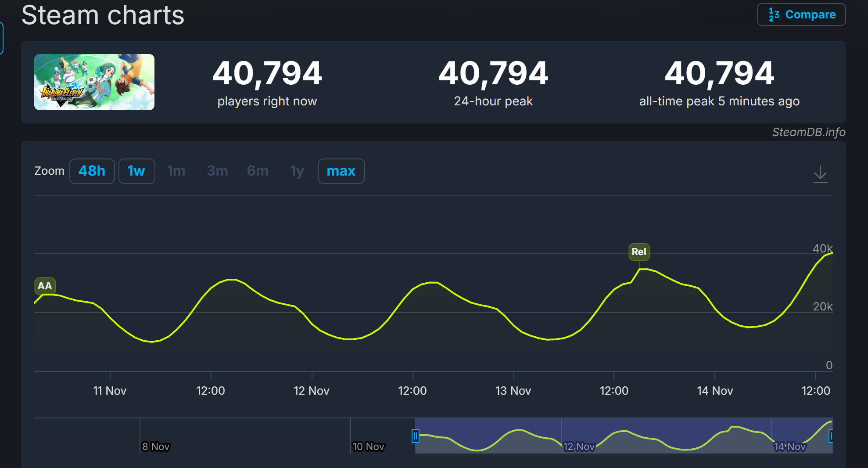868x468 pixels.
Task: Download the chart data via arrow icon
Action: coord(820,174)
